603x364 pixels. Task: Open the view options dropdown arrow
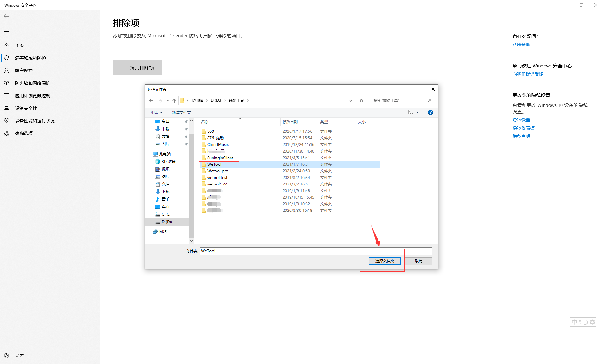(417, 112)
